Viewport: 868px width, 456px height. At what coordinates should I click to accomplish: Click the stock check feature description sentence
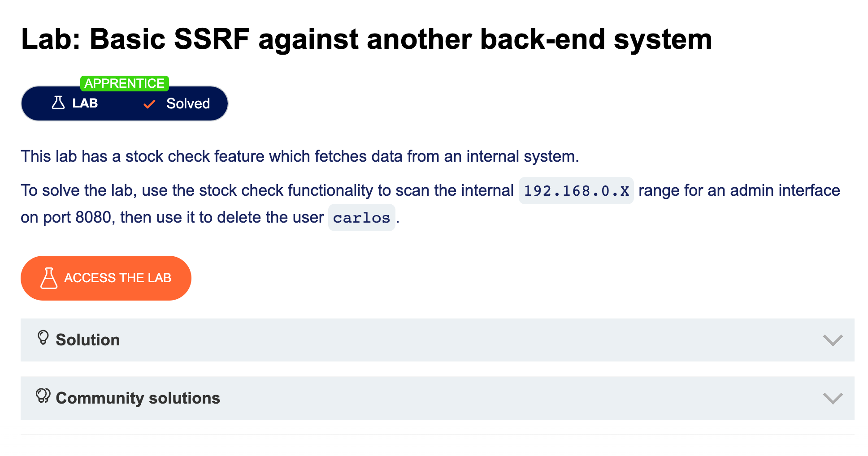pos(299,156)
